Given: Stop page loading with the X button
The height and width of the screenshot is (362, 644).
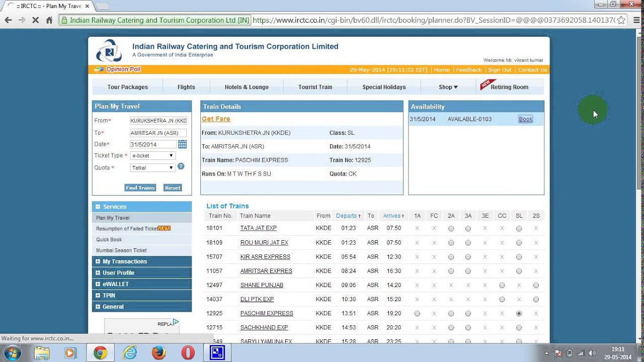Looking at the screenshot, I should (35, 20).
